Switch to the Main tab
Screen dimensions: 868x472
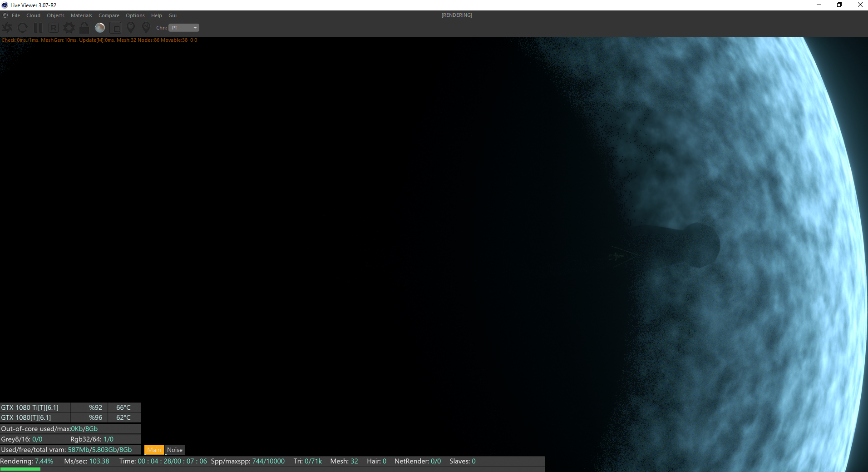(x=154, y=450)
